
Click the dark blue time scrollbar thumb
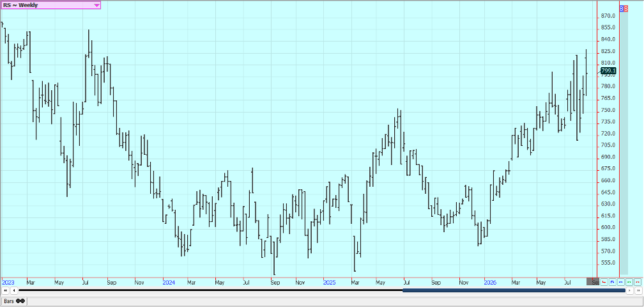coord(514,290)
